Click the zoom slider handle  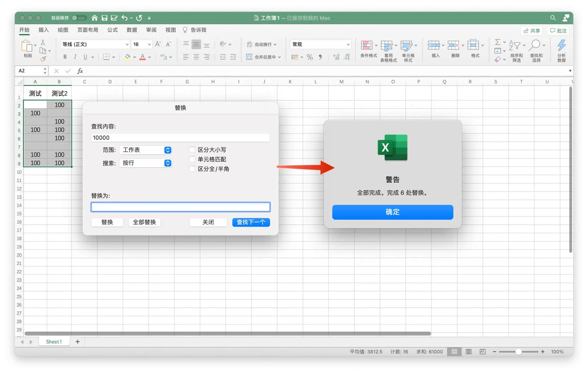click(x=518, y=352)
